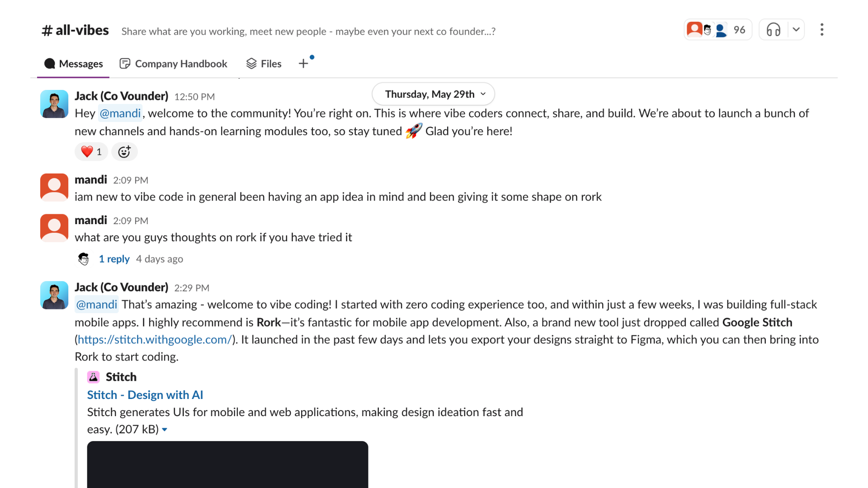Add a reaction to Jack's welcome message

tap(124, 151)
